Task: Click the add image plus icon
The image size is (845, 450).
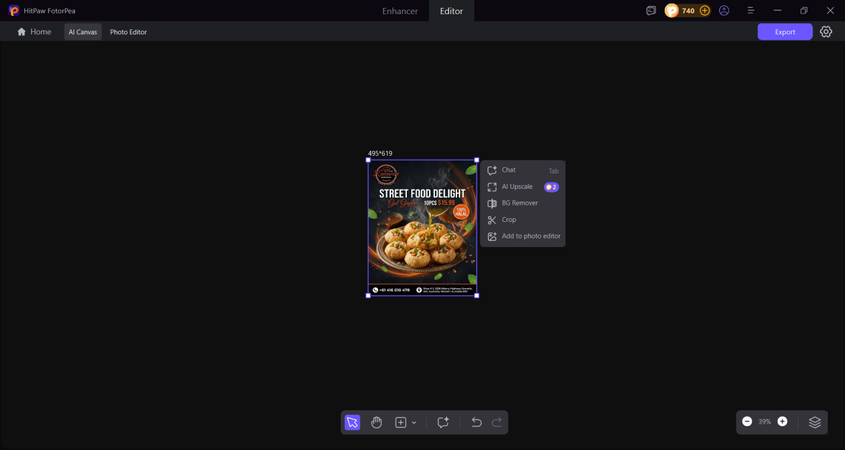Action: 400,423
